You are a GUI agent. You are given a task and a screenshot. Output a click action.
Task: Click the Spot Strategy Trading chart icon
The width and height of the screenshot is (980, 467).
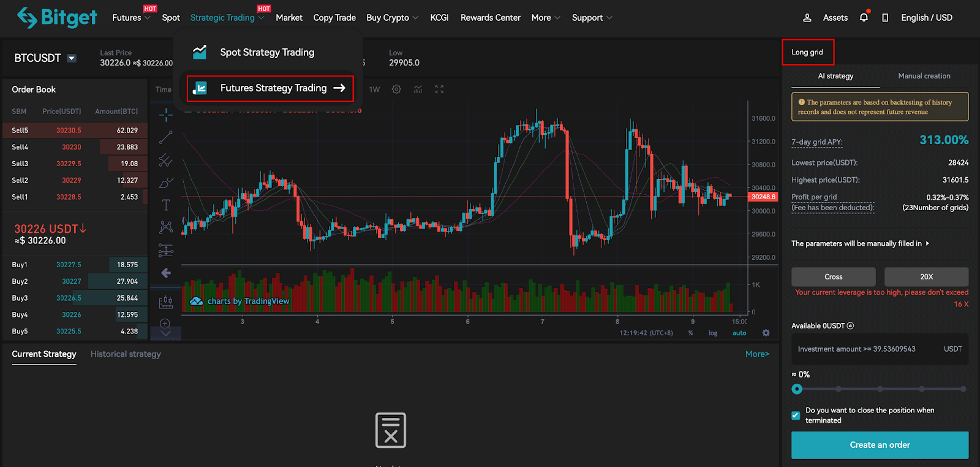pos(200,52)
